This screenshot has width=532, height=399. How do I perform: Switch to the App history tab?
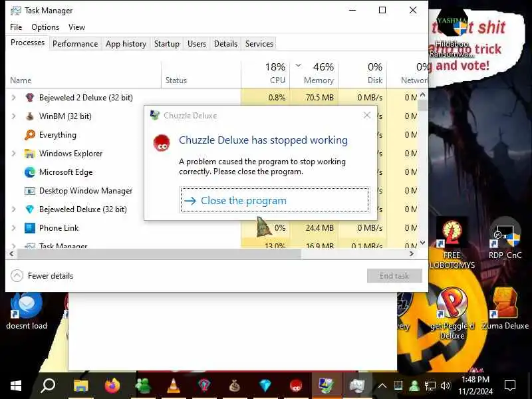pyautogui.click(x=126, y=44)
